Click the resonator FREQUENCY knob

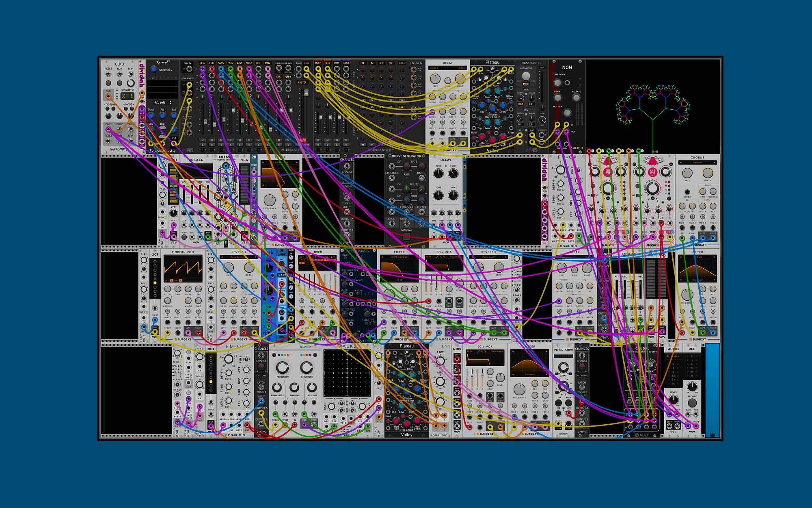[x=282, y=367]
